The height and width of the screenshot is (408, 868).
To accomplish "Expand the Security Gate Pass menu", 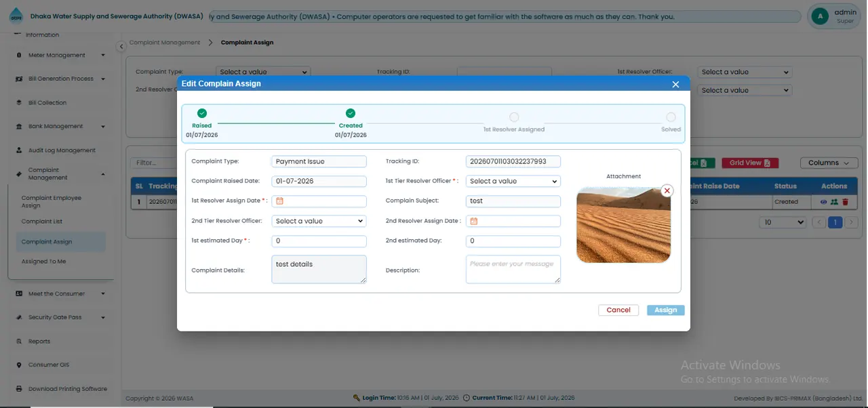I will tap(103, 318).
